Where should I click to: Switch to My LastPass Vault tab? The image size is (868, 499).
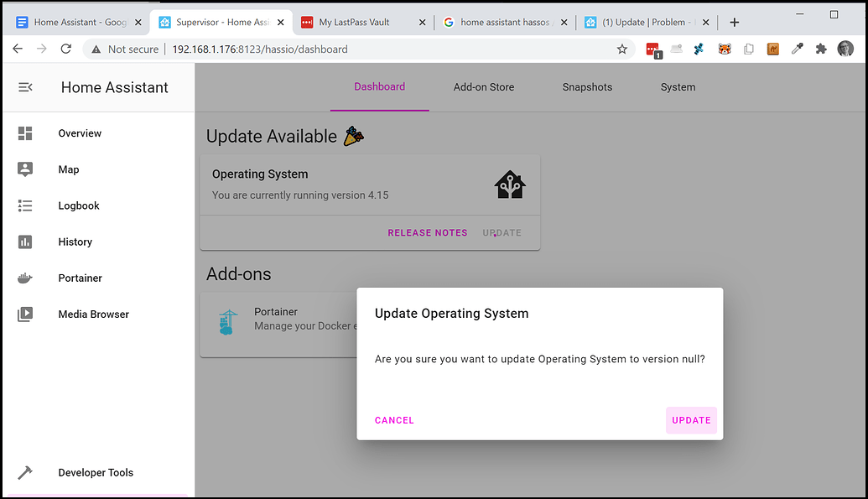[364, 22]
